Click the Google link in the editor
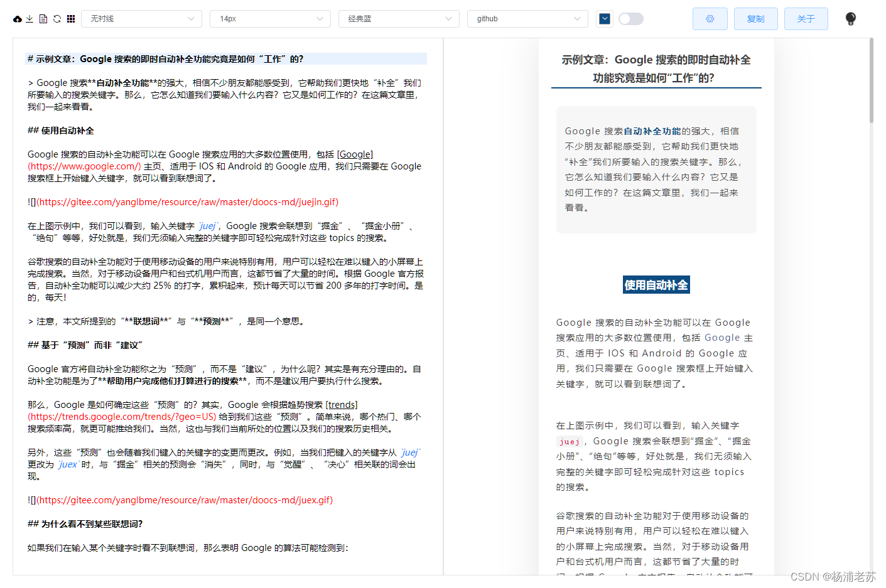 [355, 154]
